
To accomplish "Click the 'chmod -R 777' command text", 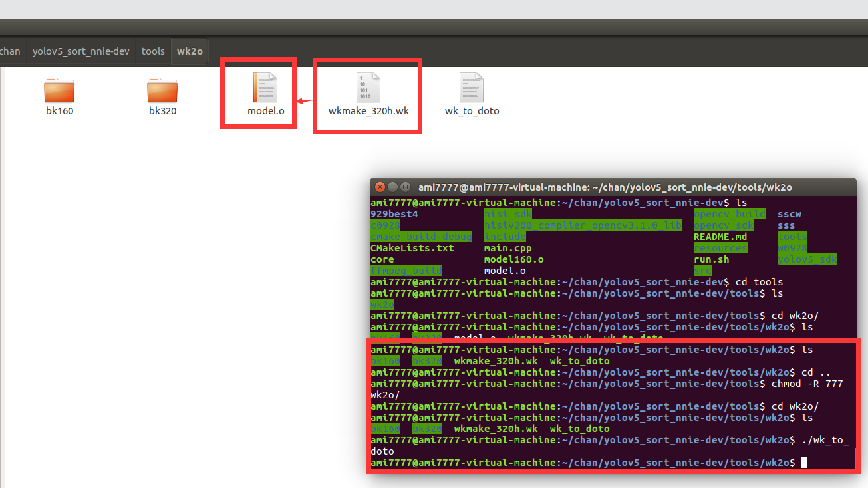I will 807,384.
